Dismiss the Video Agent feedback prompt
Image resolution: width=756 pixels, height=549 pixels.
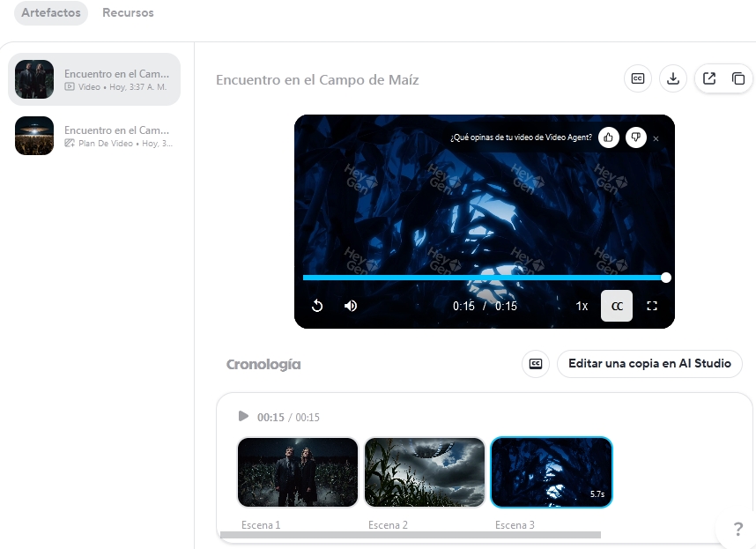tap(656, 139)
